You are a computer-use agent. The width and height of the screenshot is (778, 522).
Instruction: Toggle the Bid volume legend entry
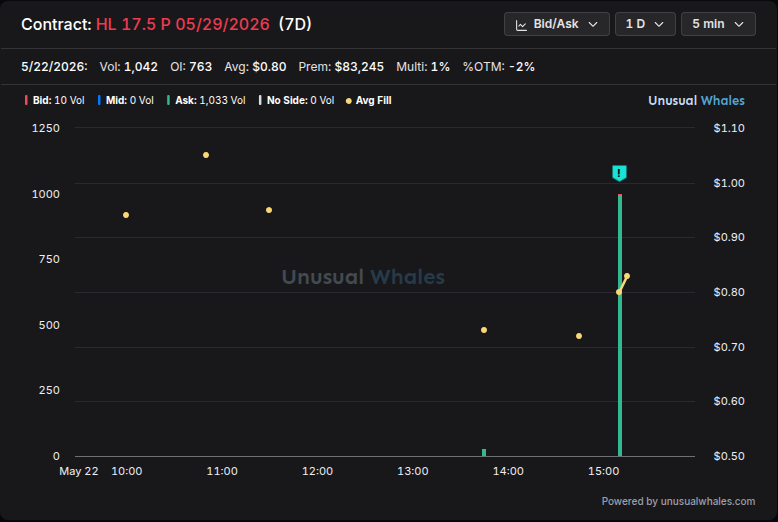pyautogui.click(x=55, y=100)
